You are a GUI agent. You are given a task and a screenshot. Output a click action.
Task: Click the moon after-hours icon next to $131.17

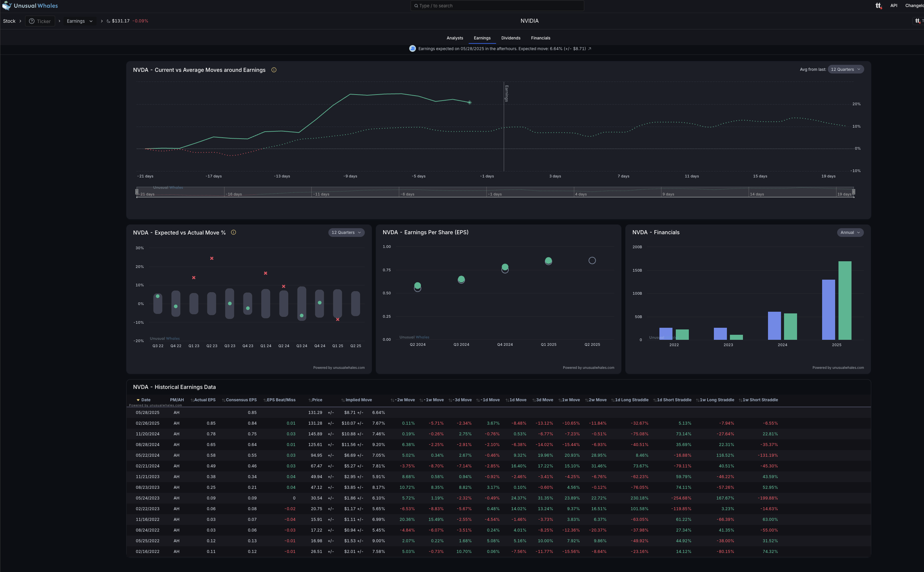point(109,21)
